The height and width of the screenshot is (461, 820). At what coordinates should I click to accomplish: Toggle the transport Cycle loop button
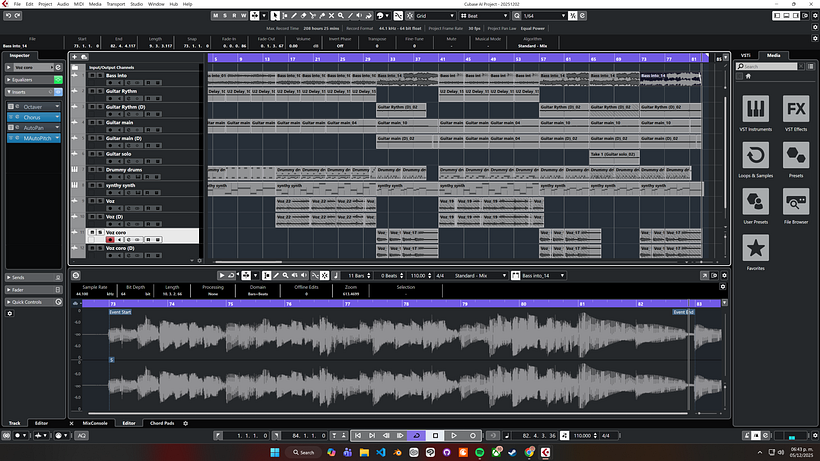coord(417,435)
